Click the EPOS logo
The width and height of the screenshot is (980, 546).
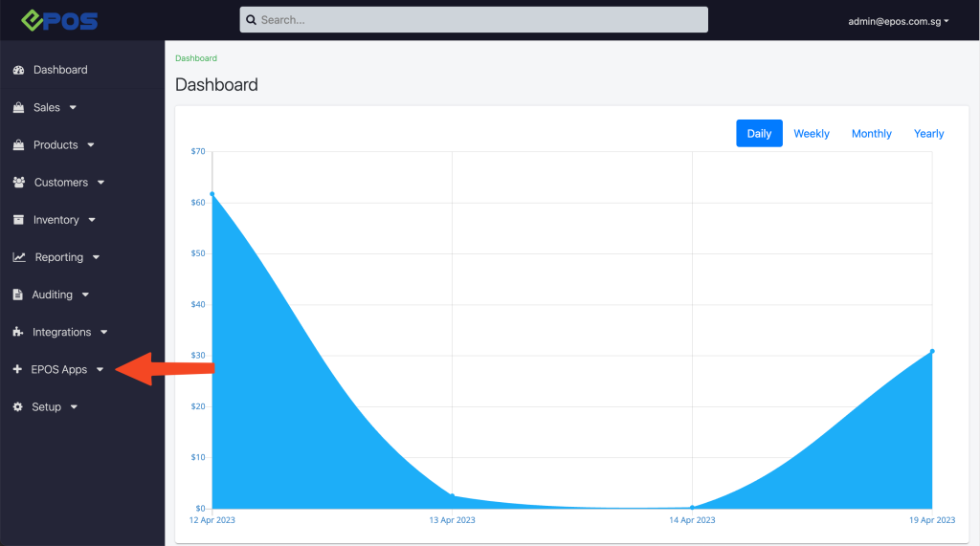click(59, 21)
